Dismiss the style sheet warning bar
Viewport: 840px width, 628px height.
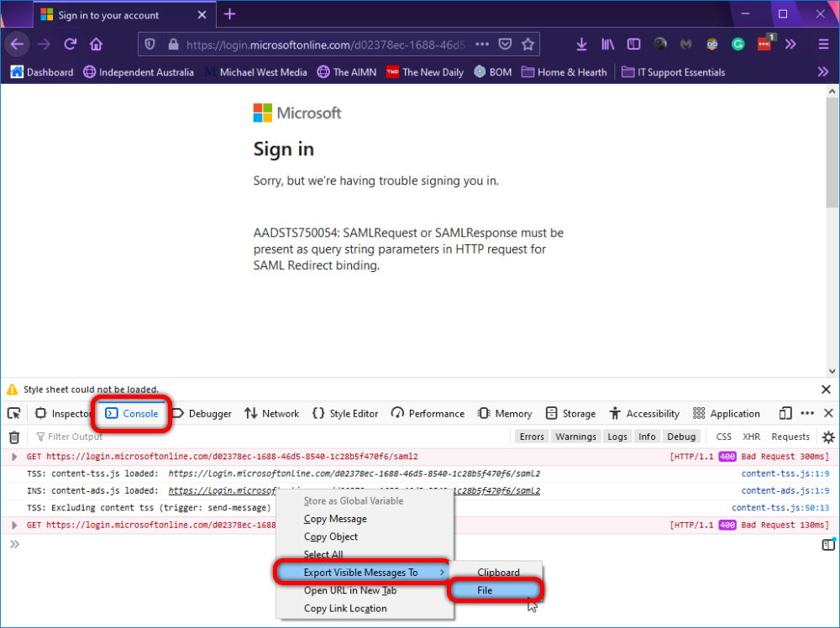pyautogui.click(x=826, y=390)
